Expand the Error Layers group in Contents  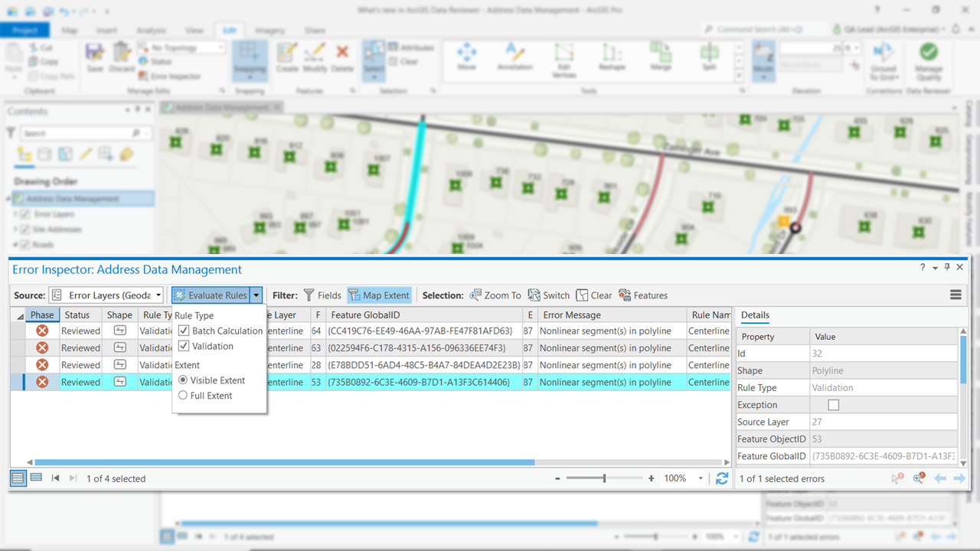point(15,214)
